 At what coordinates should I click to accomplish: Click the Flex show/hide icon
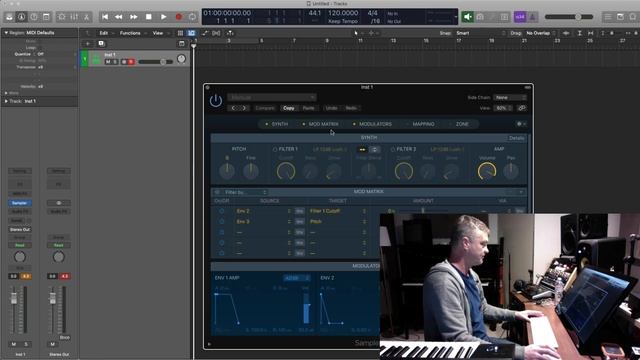point(216,33)
